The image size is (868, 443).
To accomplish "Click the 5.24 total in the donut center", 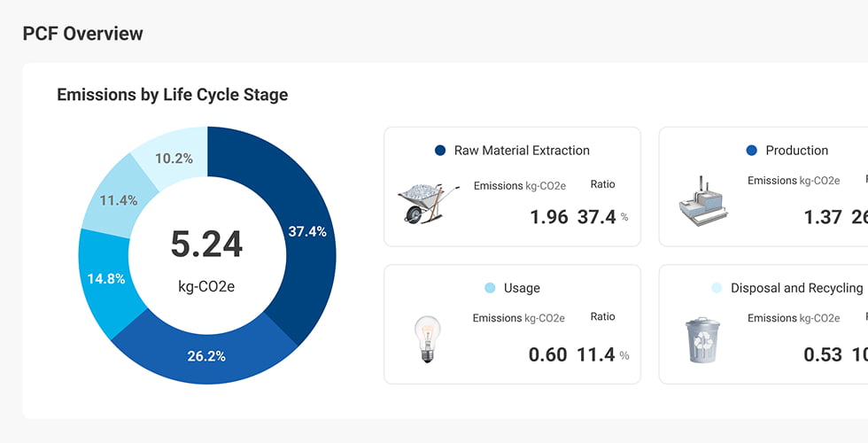I will (206, 245).
